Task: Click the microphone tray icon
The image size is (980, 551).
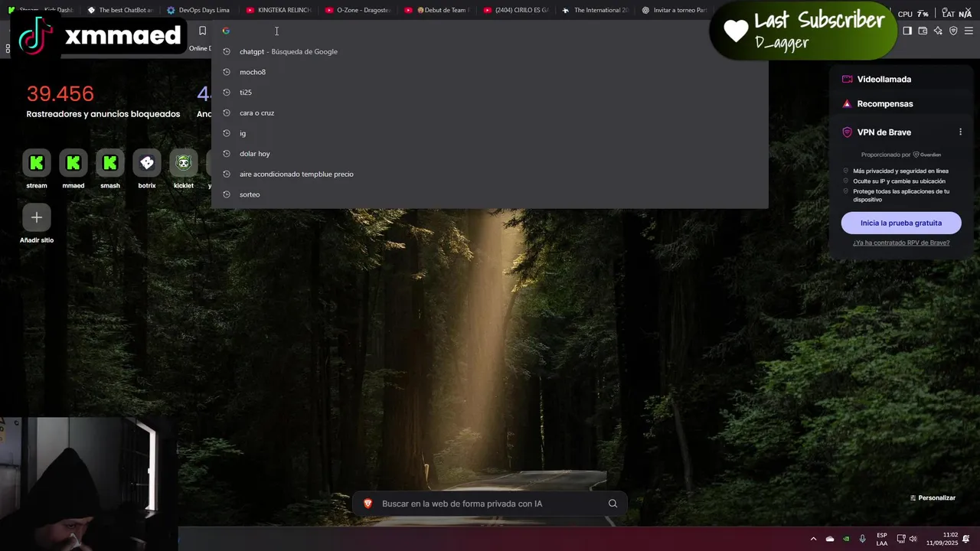Action: point(863,539)
